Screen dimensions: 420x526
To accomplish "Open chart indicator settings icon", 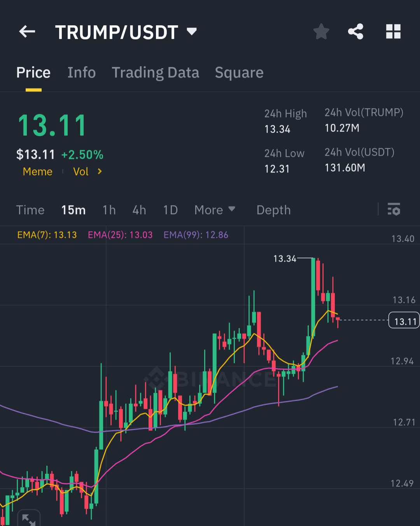I will coord(394,209).
